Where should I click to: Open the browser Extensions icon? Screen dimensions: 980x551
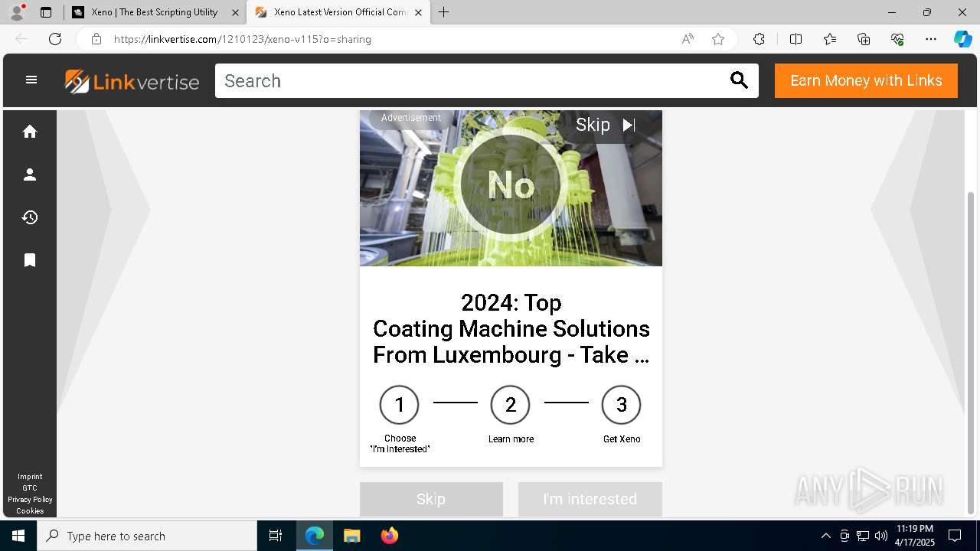[759, 39]
